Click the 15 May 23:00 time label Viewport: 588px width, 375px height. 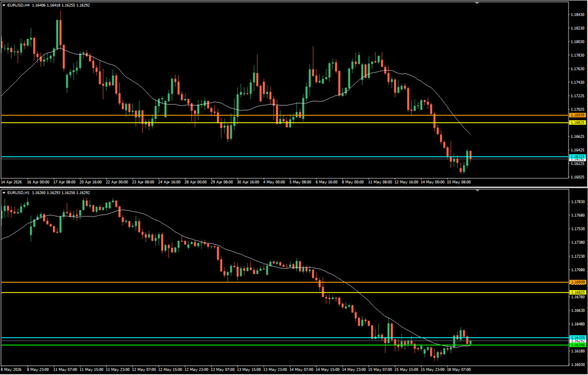(x=432, y=369)
